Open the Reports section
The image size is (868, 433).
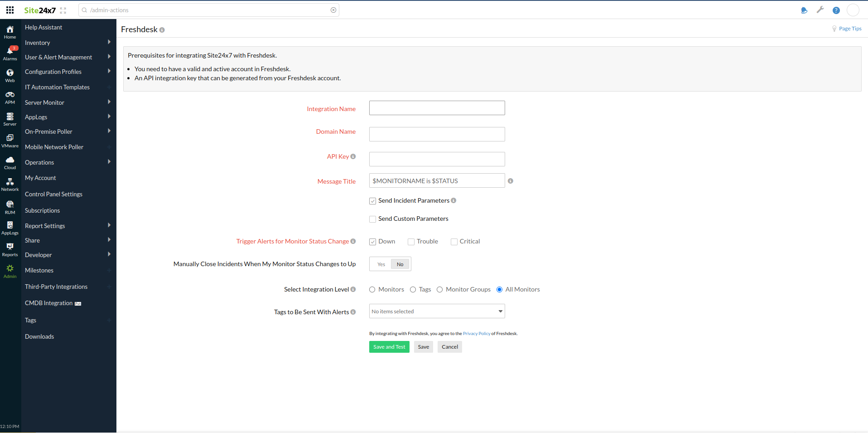click(x=10, y=249)
